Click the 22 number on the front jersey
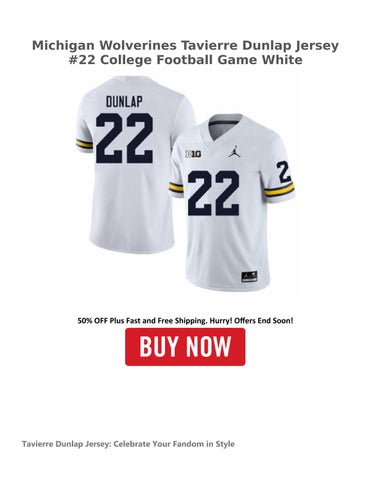Screen dimensions: 371x480 214,193
